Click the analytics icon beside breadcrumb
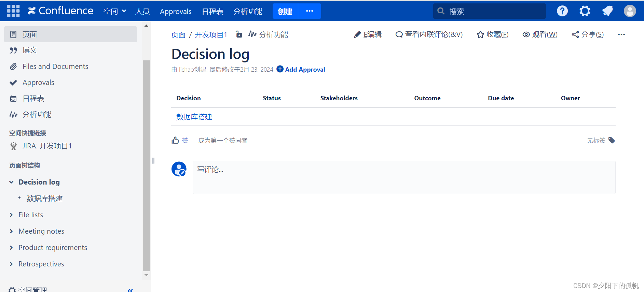This screenshot has width=644, height=292. pyautogui.click(x=252, y=34)
